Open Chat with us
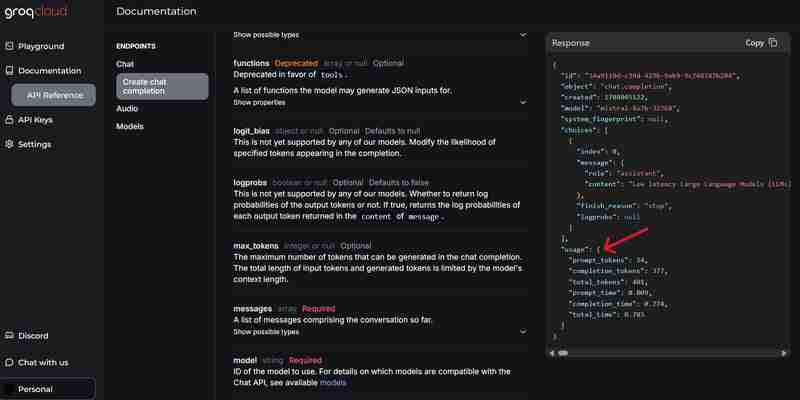Screen dimensions: 800x400 tap(43, 362)
